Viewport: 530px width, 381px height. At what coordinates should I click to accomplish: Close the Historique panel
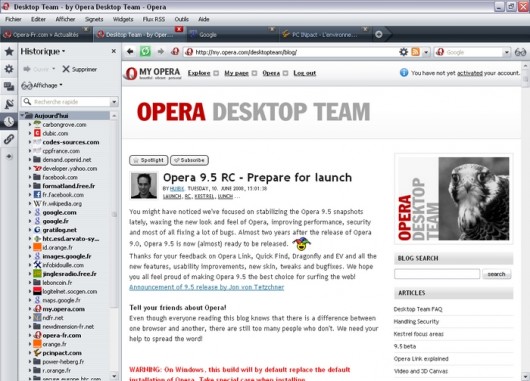coord(114,51)
